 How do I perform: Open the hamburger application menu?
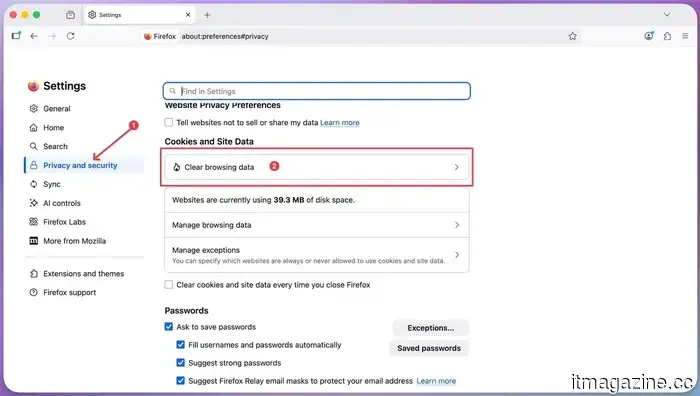685,36
